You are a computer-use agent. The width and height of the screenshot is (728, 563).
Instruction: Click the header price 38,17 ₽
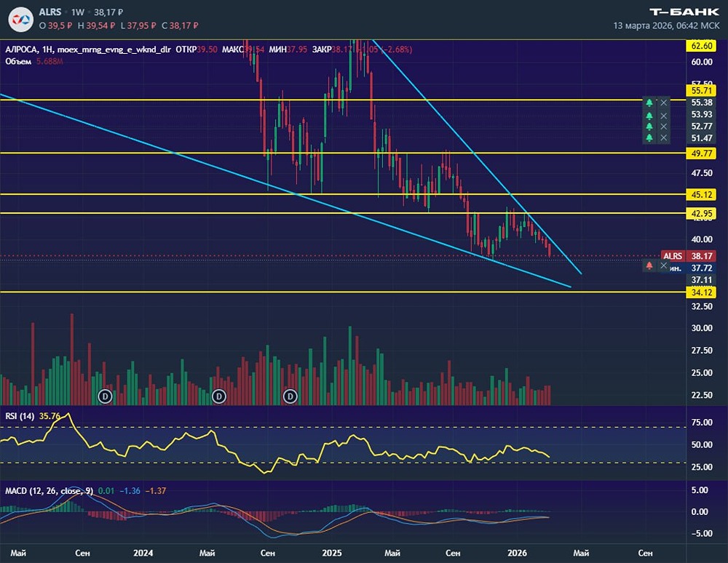coord(108,12)
